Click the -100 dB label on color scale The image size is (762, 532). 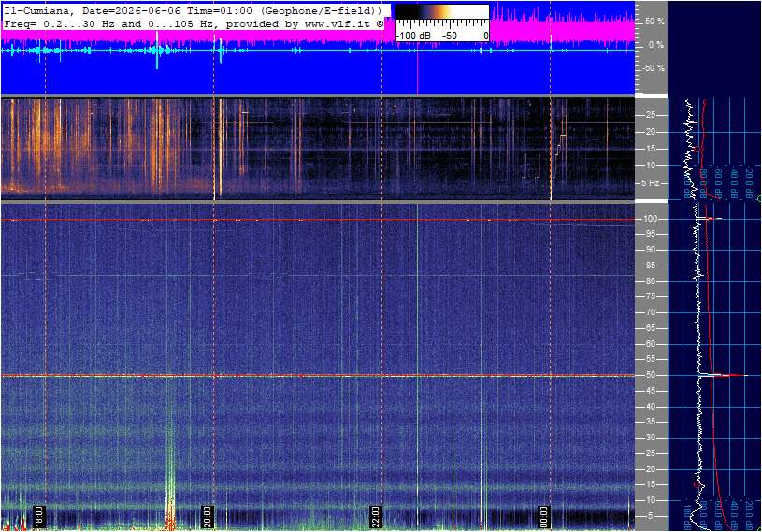413,36
